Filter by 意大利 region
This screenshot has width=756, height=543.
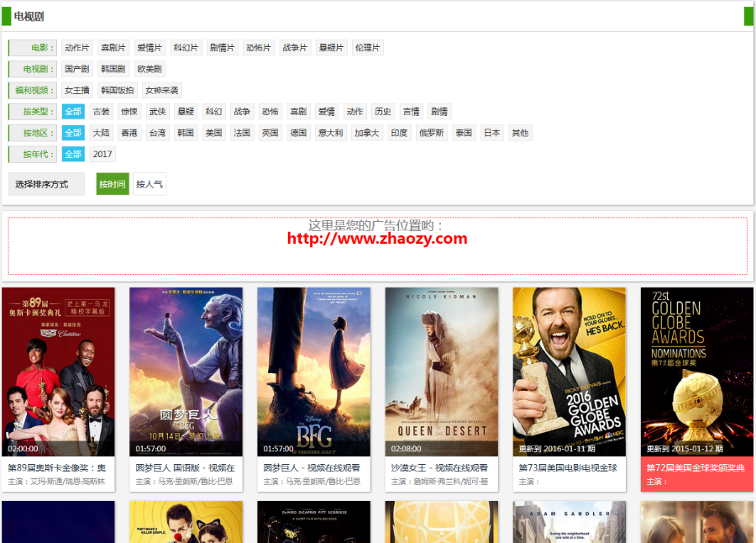(x=331, y=133)
